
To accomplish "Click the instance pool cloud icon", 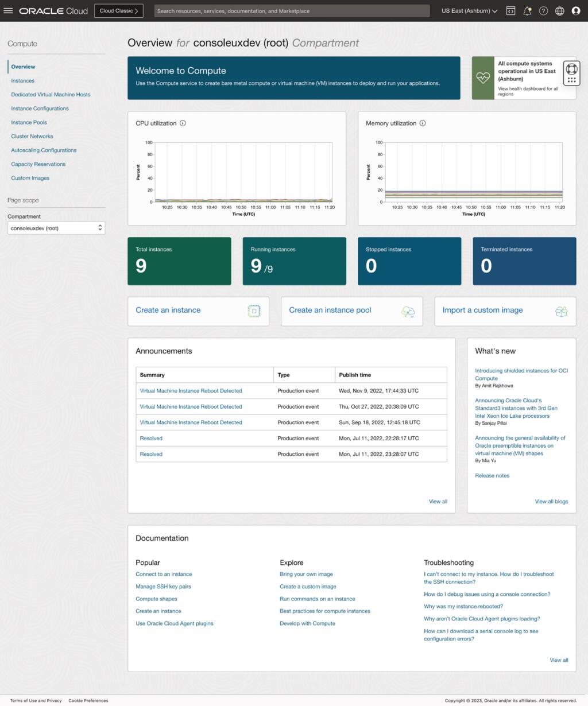I will click(x=408, y=311).
